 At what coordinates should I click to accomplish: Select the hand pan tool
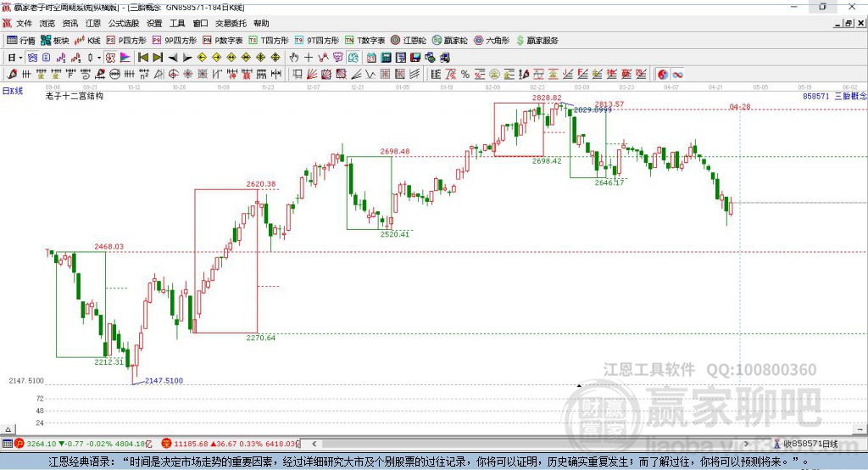tap(294, 58)
